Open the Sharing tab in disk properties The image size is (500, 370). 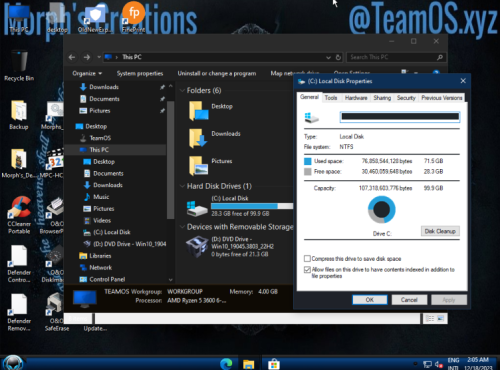coord(382,98)
